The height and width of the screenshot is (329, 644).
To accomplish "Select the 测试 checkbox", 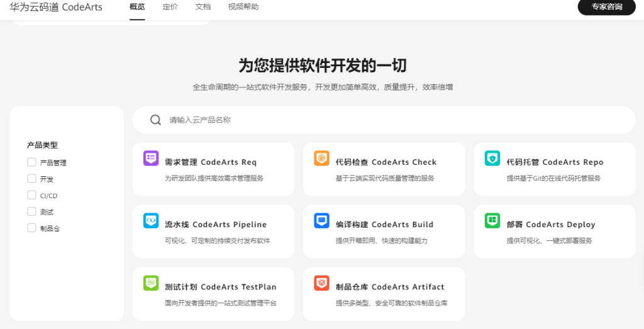I will point(31,211).
